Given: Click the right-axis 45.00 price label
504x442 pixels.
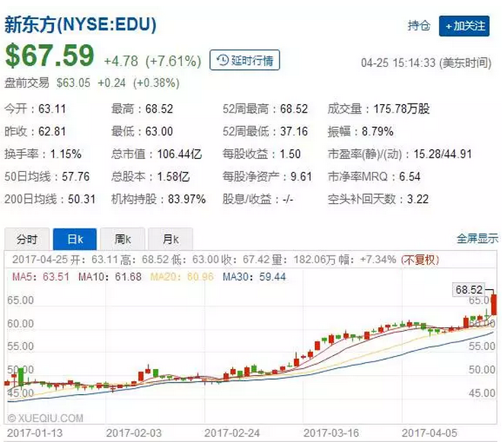Looking at the screenshot, I should click(482, 393).
